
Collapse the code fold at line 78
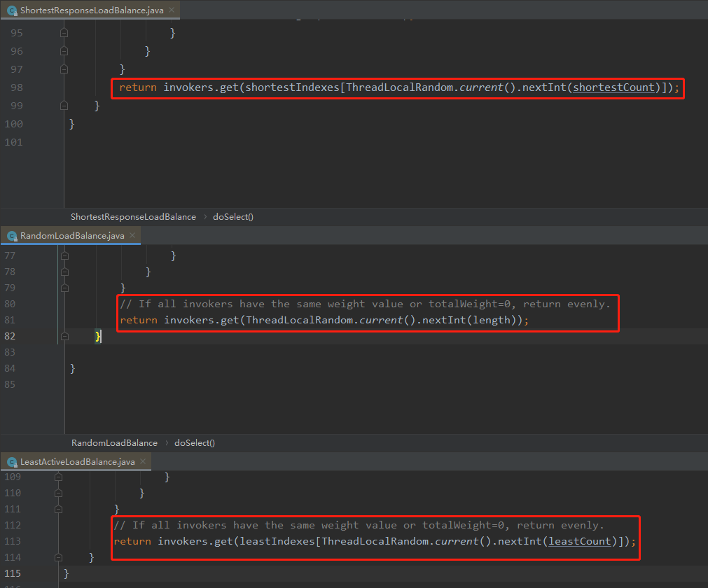64,272
